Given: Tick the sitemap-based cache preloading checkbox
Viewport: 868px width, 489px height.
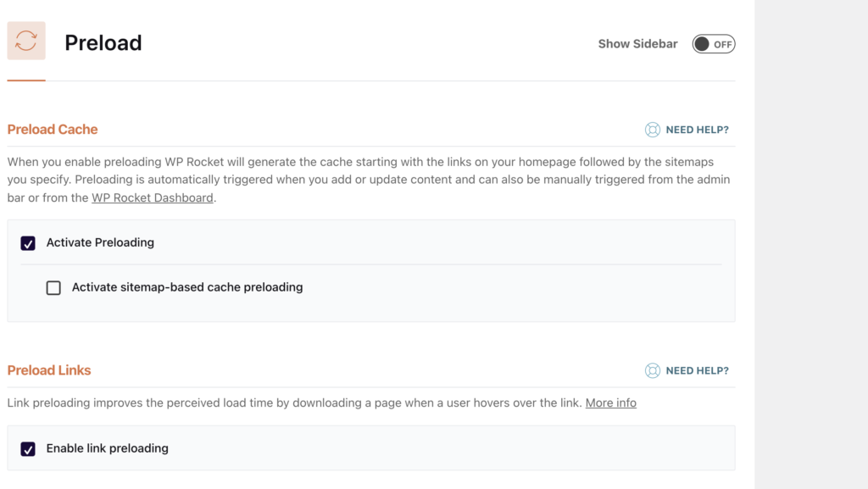Looking at the screenshot, I should 53,287.
